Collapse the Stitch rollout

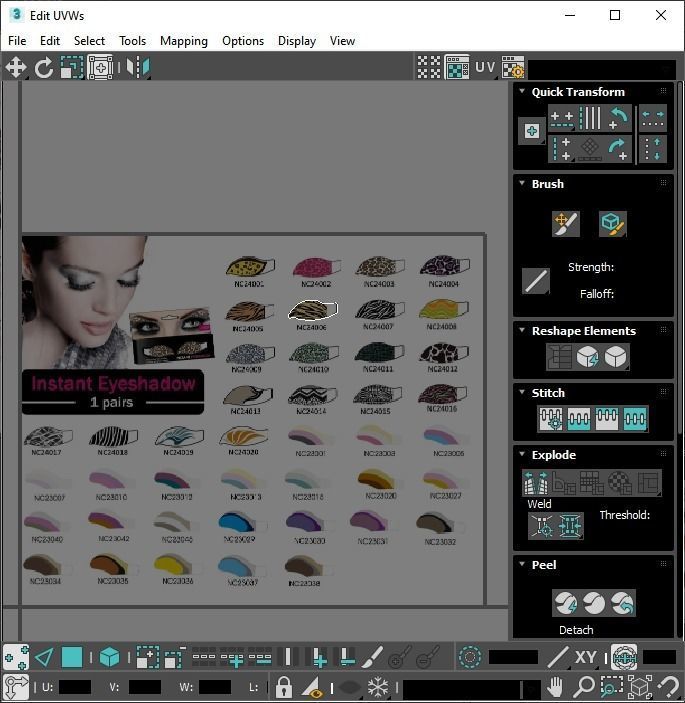(522, 392)
